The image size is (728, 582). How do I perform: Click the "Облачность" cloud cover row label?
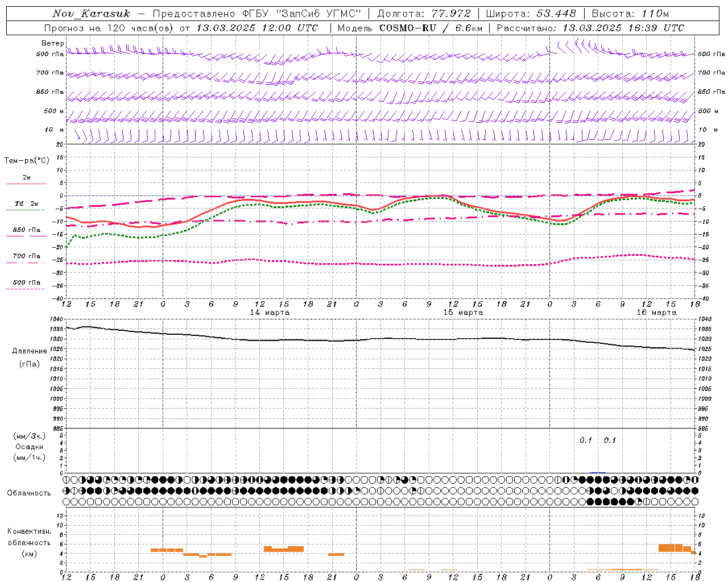point(29,493)
